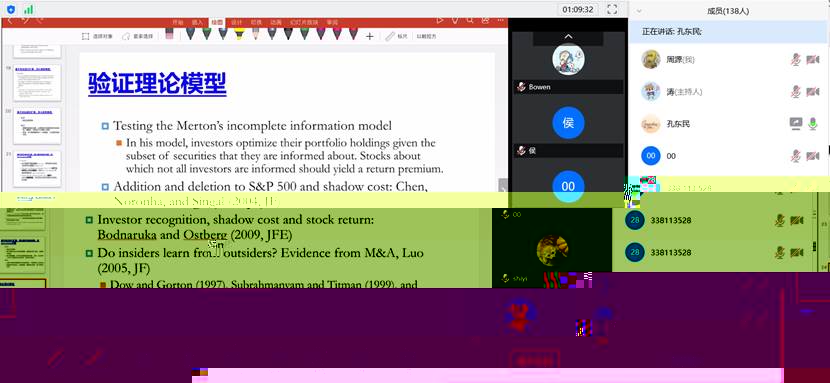Click the plus icon to add pen
Viewport: 830px width, 383px height.
click(369, 36)
